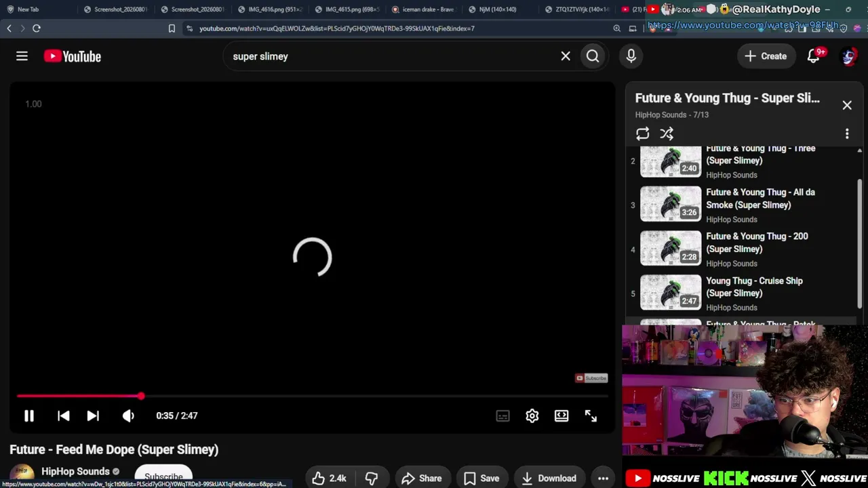This screenshot has width=868, height=488.
Task: Start voice search with the microphone
Action: point(631,56)
